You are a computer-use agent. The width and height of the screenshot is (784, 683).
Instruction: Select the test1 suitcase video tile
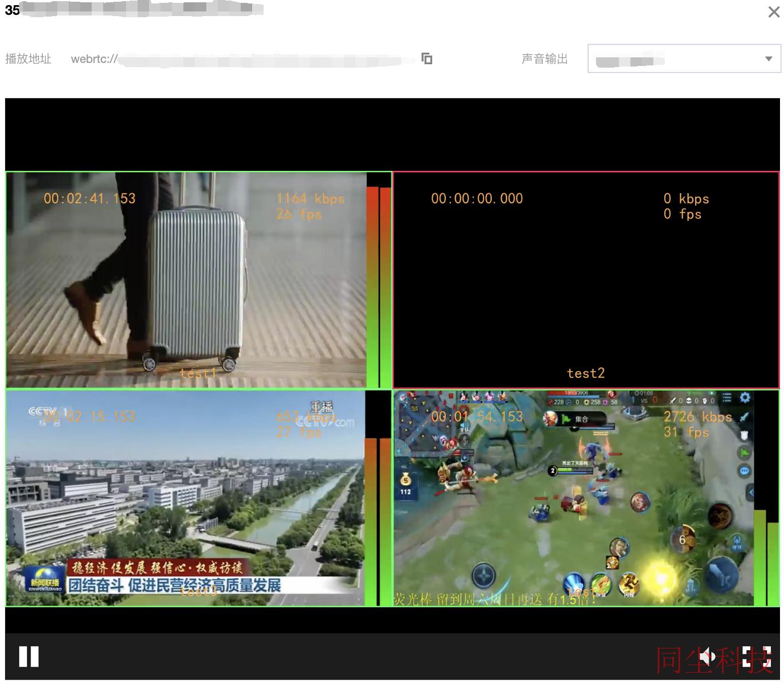point(199,280)
